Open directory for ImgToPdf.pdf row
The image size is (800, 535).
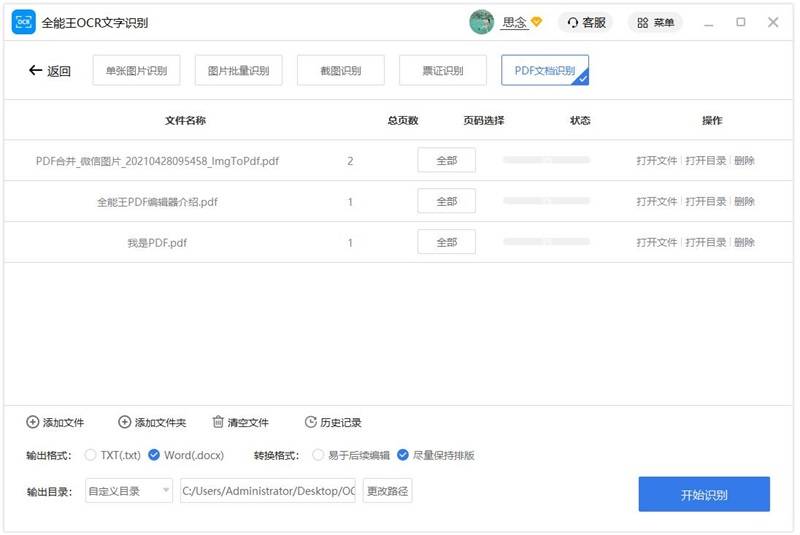point(706,161)
